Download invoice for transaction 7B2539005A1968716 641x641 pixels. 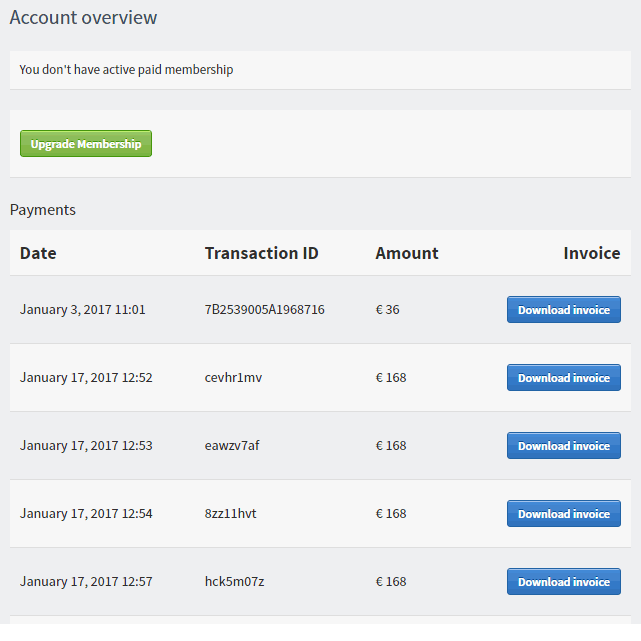(x=564, y=309)
